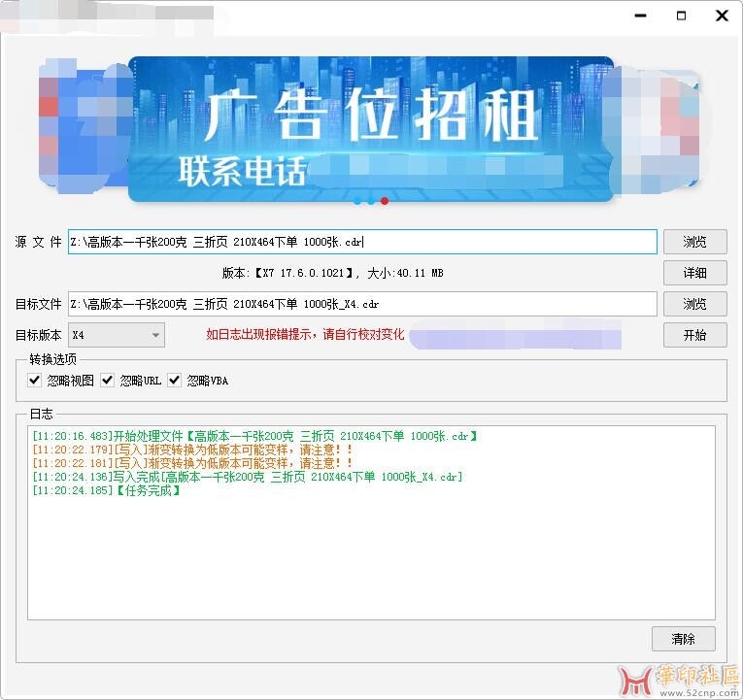Open the 详细 details button
Viewport: 743px width, 700px height.
(694, 273)
